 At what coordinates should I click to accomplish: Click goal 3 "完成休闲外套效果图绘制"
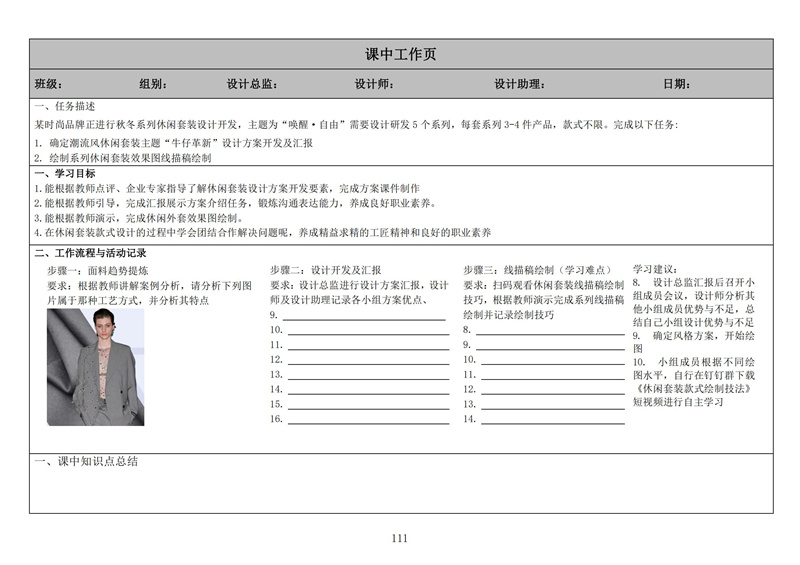[138, 218]
